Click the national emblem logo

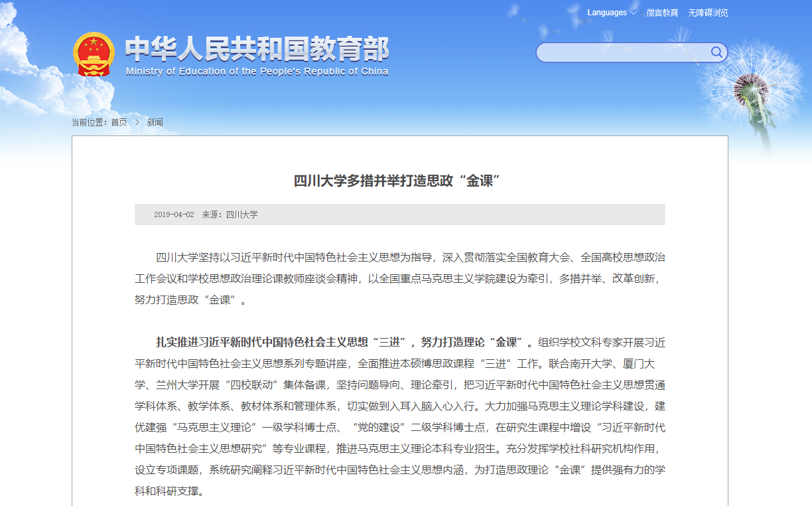(x=94, y=56)
